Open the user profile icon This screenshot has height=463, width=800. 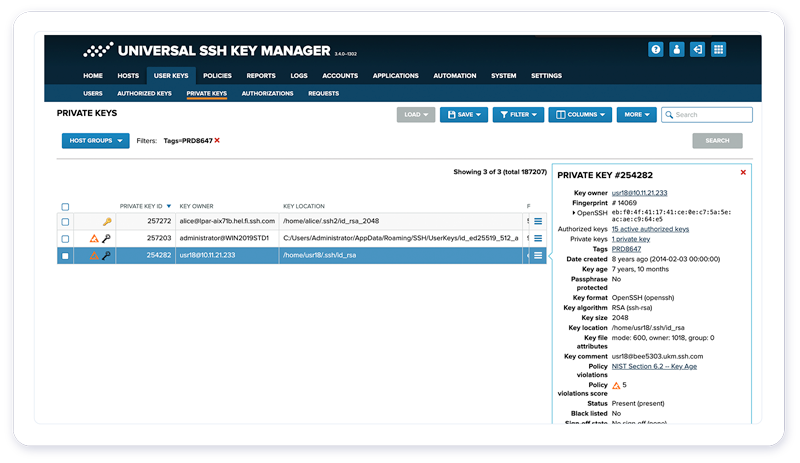(676, 49)
